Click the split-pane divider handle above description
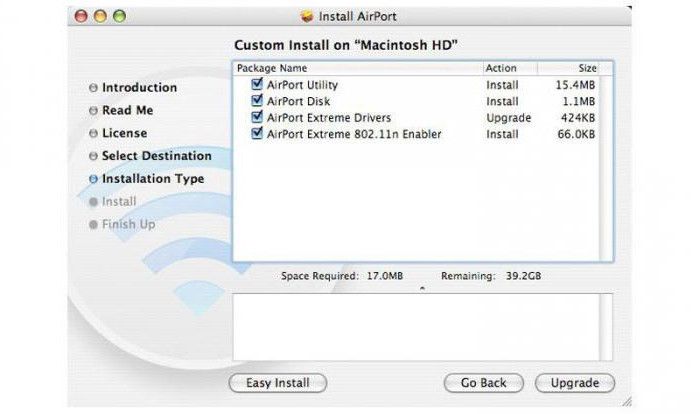Screen dimensions: 700x414 422,289
